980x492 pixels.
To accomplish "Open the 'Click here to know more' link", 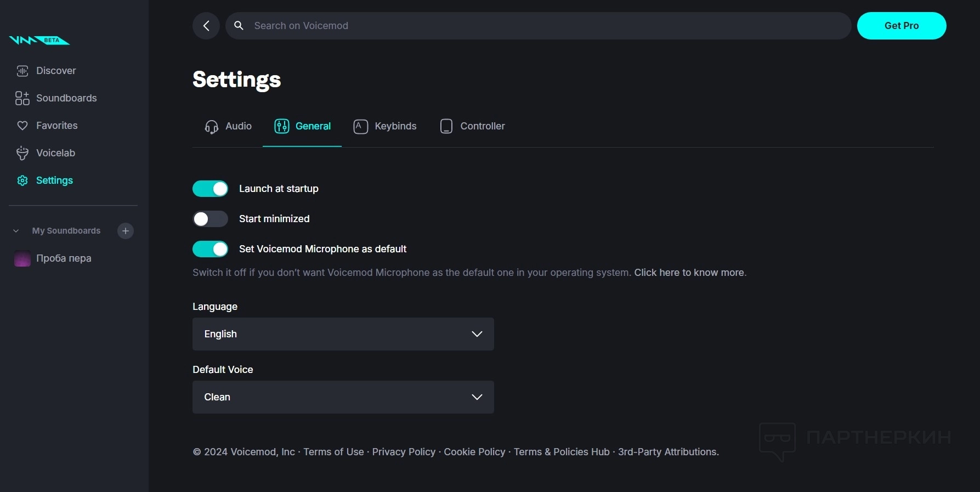I will click(x=689, y=273).
